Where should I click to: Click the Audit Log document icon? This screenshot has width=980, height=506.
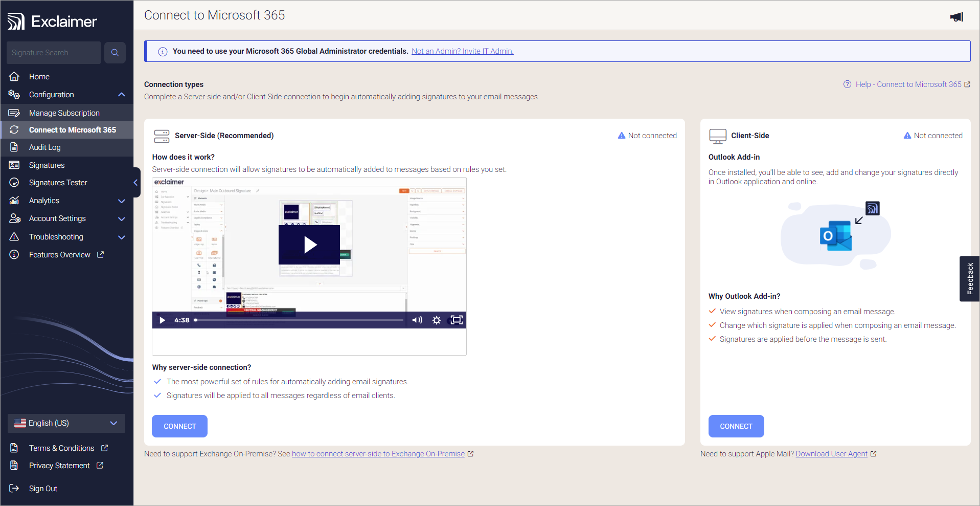[14, 147]
